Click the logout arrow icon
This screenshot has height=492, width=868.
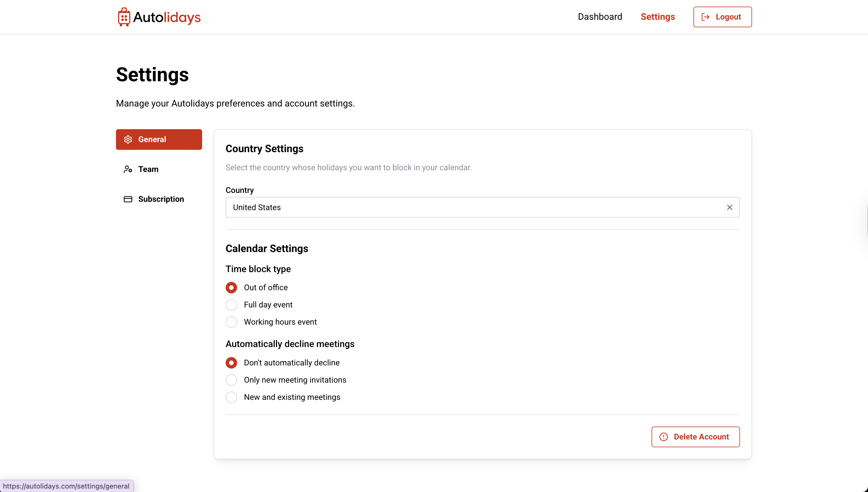(x=706, y=17)
